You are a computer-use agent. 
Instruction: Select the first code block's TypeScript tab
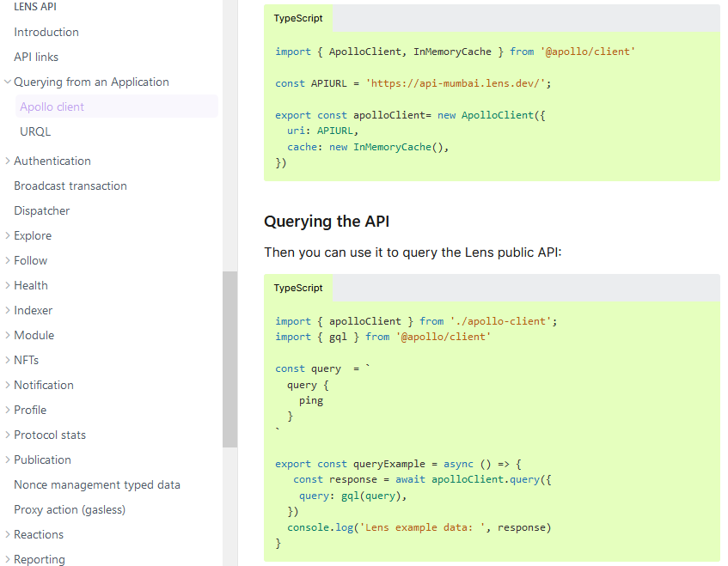coord(298,18)
